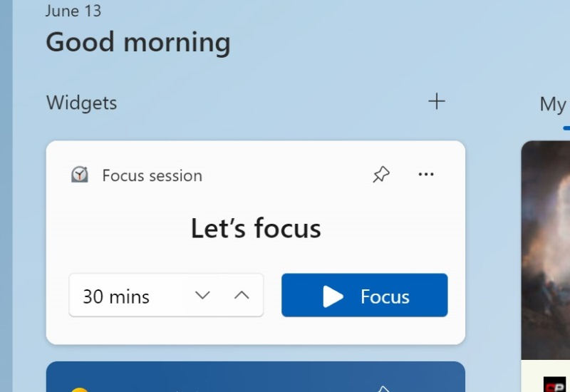Click the Good morning greeting
570x392 pixels.
(138, 42)
